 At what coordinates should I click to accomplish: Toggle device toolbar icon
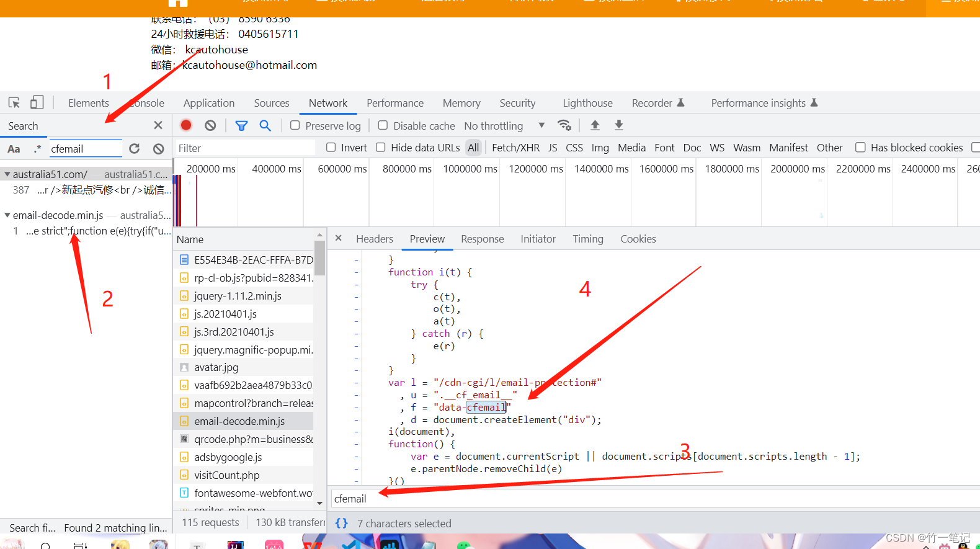pyautogui.click(x=37, y=102)
